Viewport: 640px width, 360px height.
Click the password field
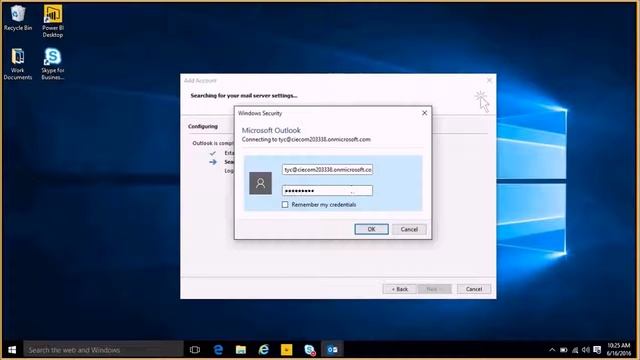click(327, 191)
